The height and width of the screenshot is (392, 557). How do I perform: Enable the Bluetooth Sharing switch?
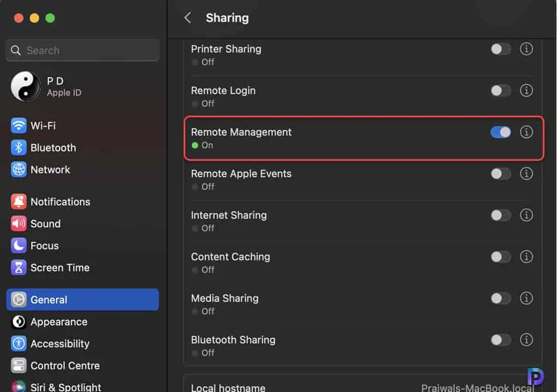coord(501,340)
